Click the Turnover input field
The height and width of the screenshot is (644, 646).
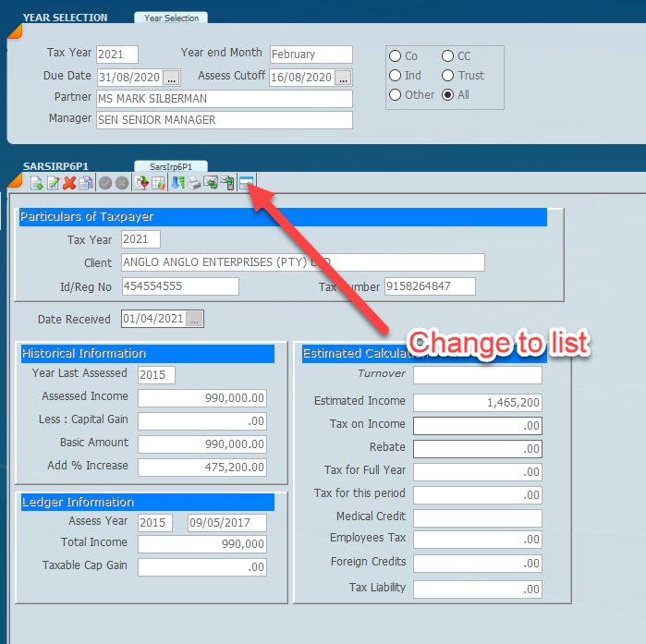click(477, 375)
